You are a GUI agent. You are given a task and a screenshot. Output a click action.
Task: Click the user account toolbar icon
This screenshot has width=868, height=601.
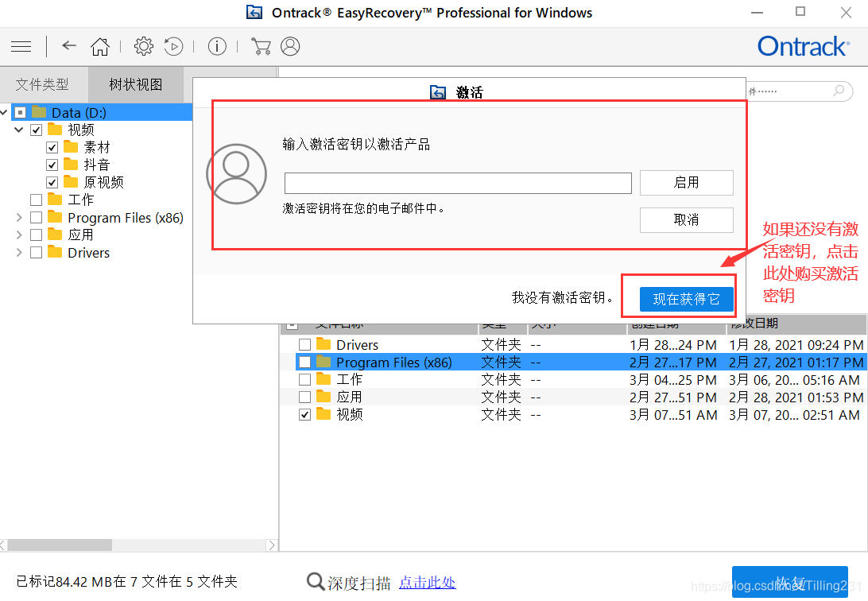click(x=290, y=46)
